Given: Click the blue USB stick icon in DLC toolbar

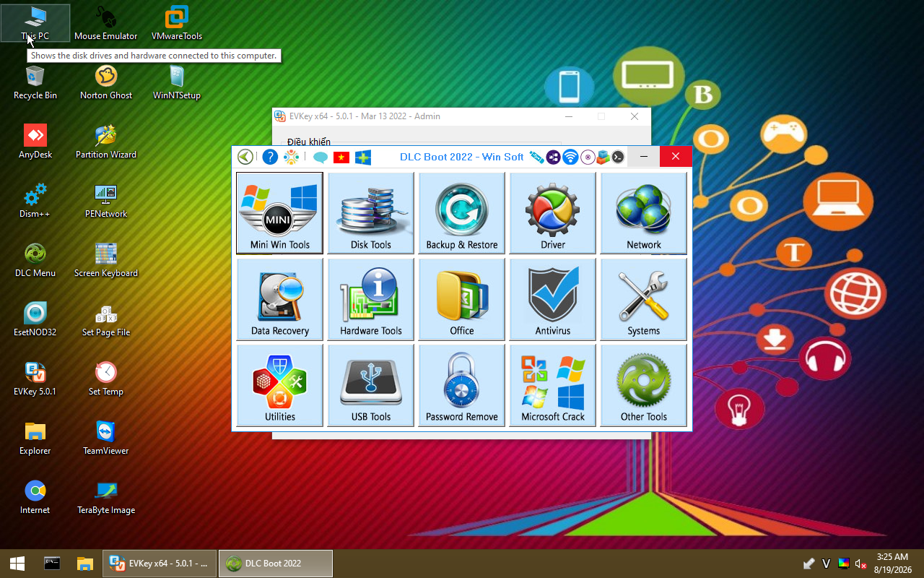Looking at the screenshot, I should (x=536, y=157).
